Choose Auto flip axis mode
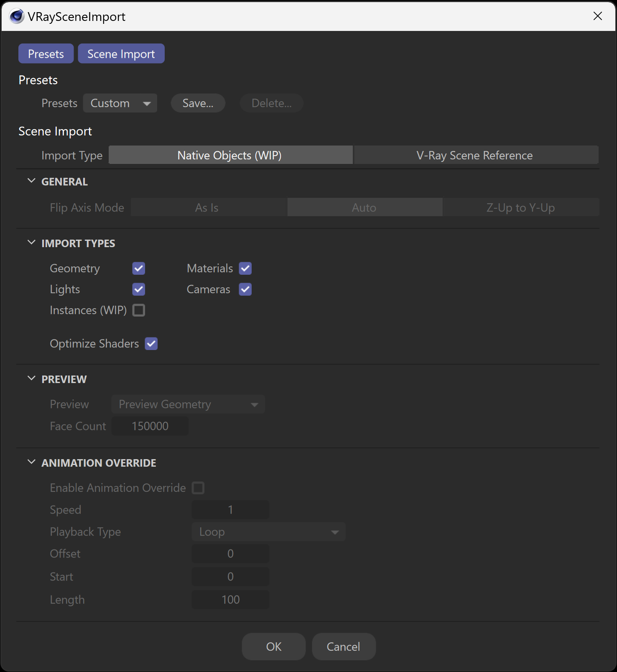The image size is (617, 672). coord(365,207)
